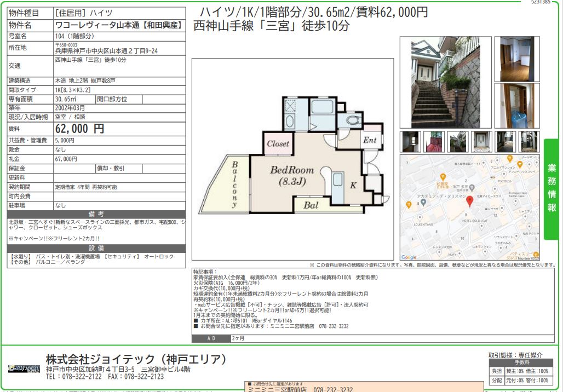This screenshot has height=392, width=563.
Task: Click the TEL：078-322-2122 phone number
Action: pos(73,377)
